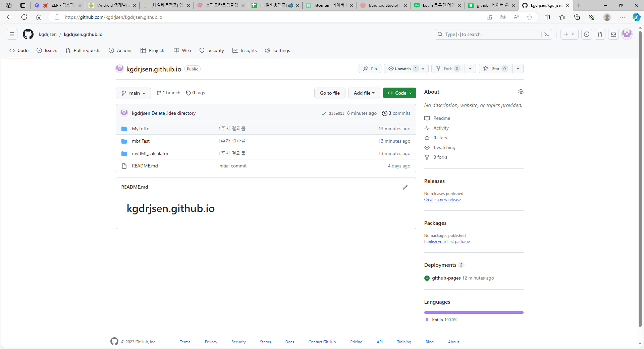Open the 1 branch link
The height and width of the screenshot is (349, 644).
point(168,93)
